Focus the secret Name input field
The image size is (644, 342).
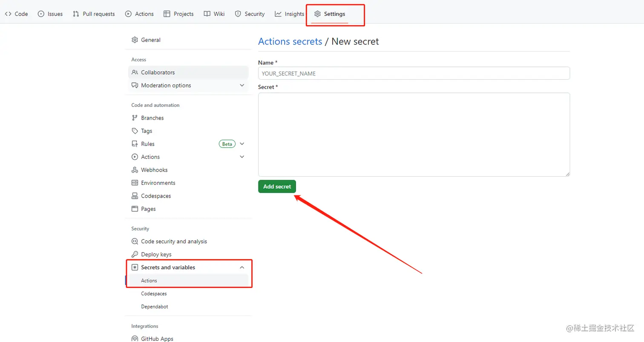[414, 73]
